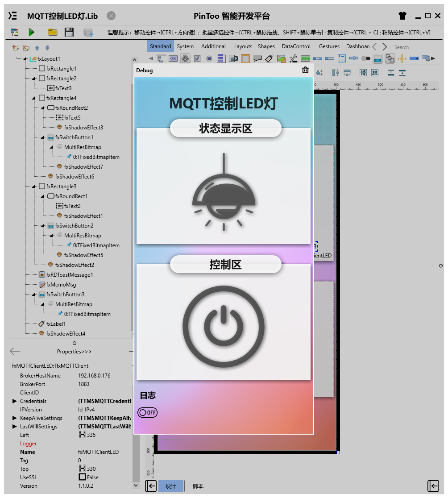
Task: Open the Shapes palette tab
Action: [x=266, y=46]
